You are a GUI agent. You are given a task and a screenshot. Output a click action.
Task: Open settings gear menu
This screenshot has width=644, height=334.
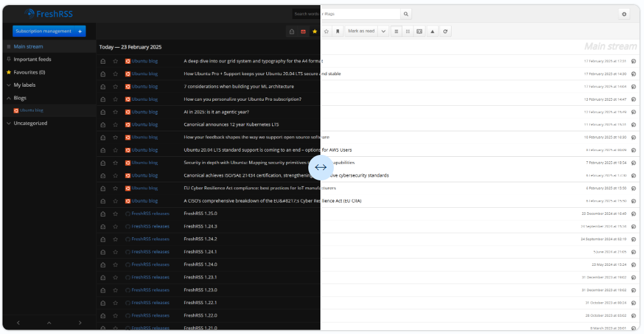coord(624,14)
